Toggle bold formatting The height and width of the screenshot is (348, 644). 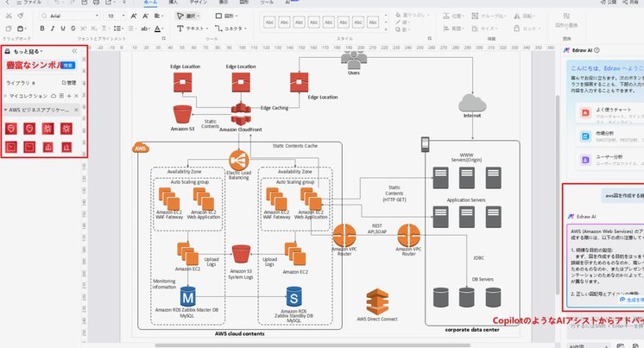(42, 28)
